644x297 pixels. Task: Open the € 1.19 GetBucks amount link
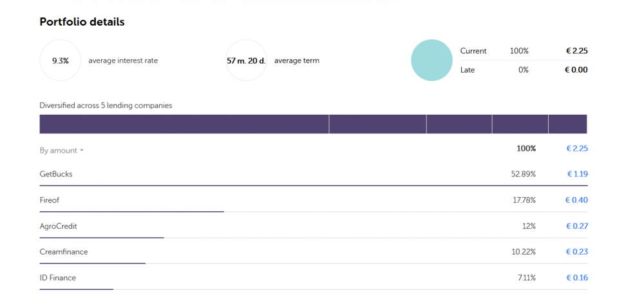click(577, 174)
